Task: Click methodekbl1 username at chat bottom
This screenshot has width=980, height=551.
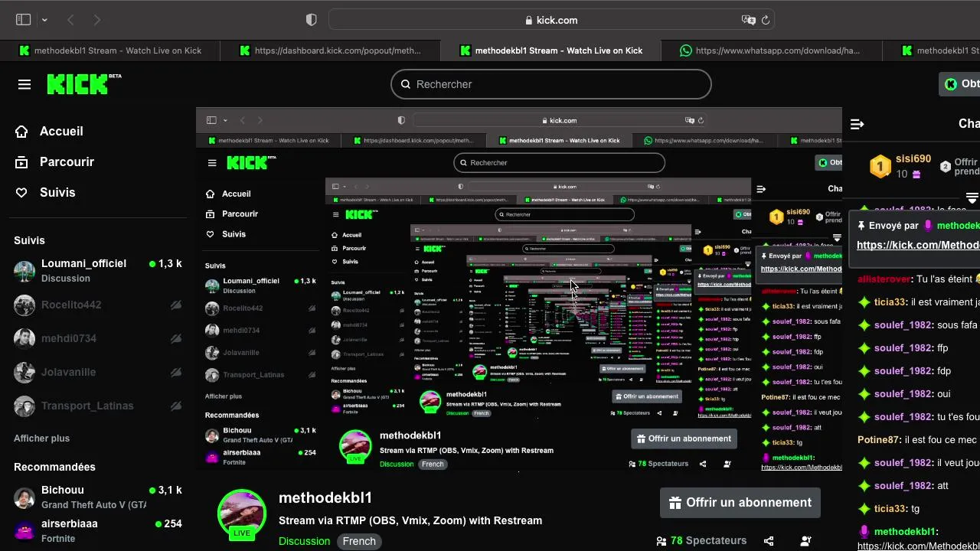Action: (x=904, y=532)
